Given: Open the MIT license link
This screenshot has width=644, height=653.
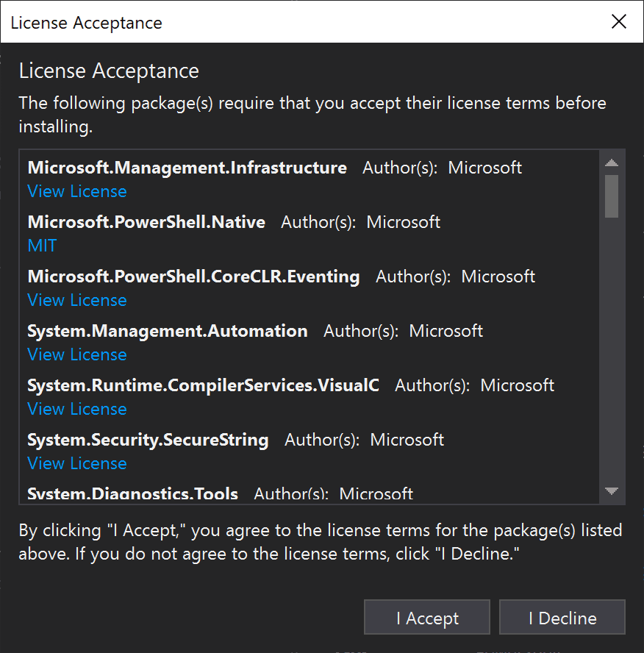Looking at the screenshot, I should pos(42,246).
